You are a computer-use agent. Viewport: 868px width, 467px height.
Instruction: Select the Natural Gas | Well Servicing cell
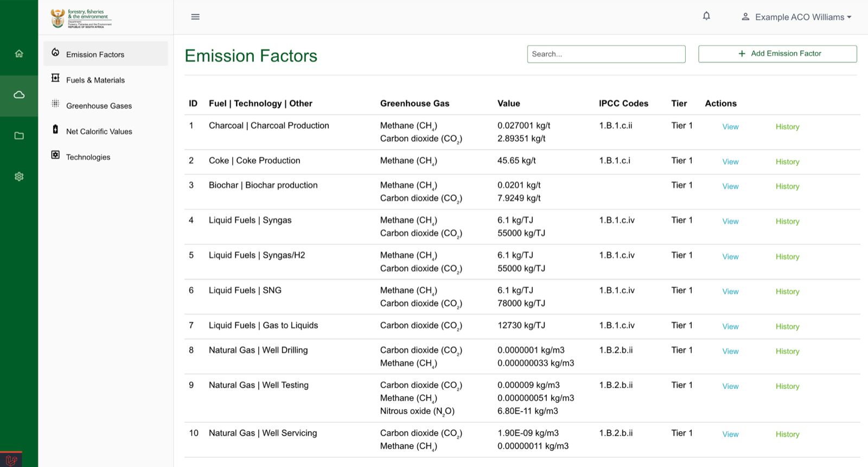263,433
